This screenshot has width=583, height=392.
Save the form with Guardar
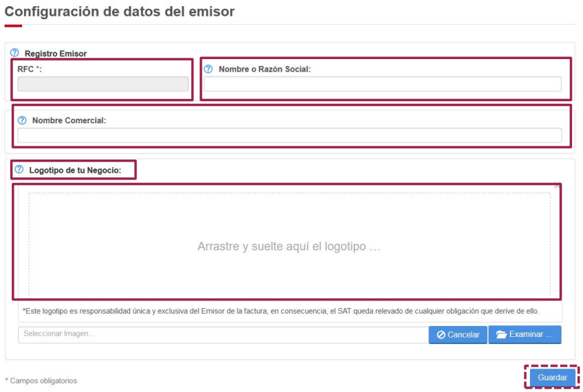tap(552, 378)
